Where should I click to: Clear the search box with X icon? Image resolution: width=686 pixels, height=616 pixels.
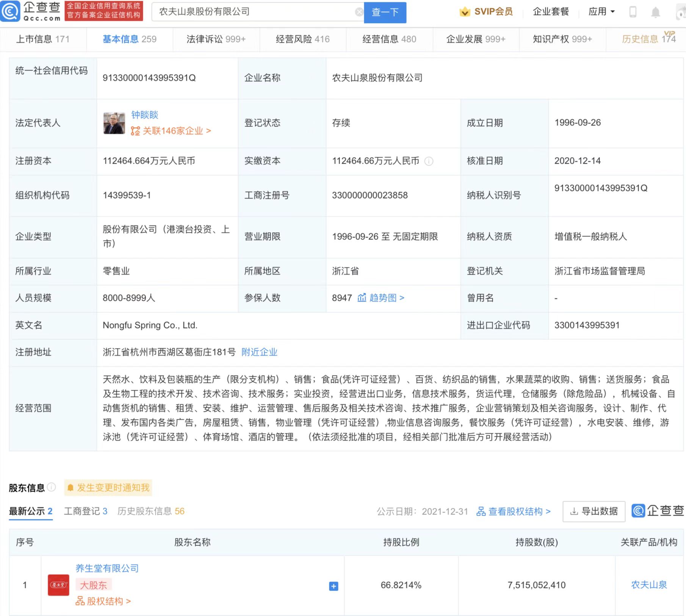coord(359,12)
